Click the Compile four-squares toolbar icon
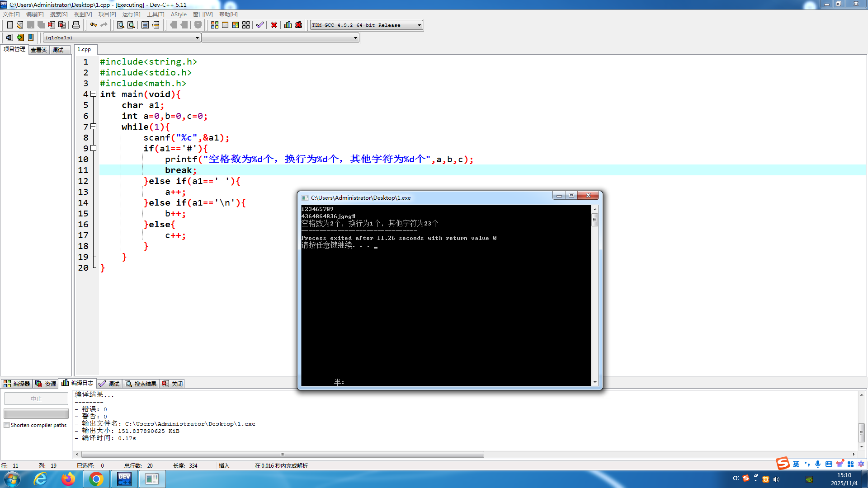868x488 pixels. 215,25
